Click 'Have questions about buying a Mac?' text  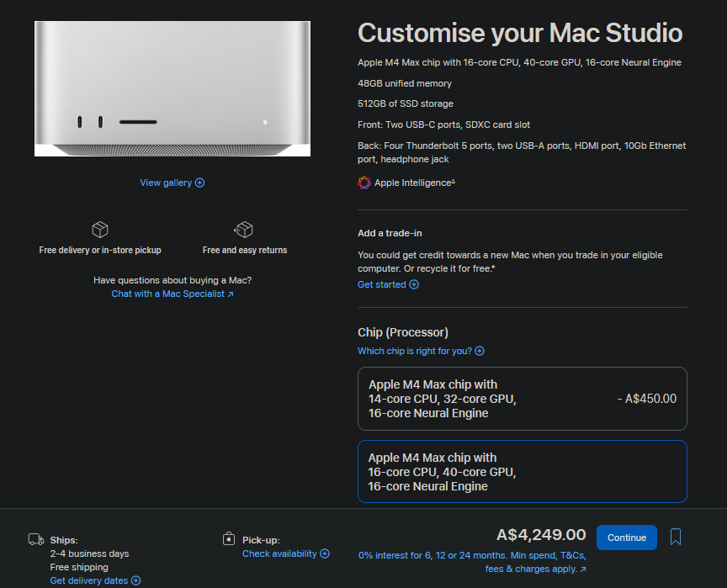(x=172, y=280)
